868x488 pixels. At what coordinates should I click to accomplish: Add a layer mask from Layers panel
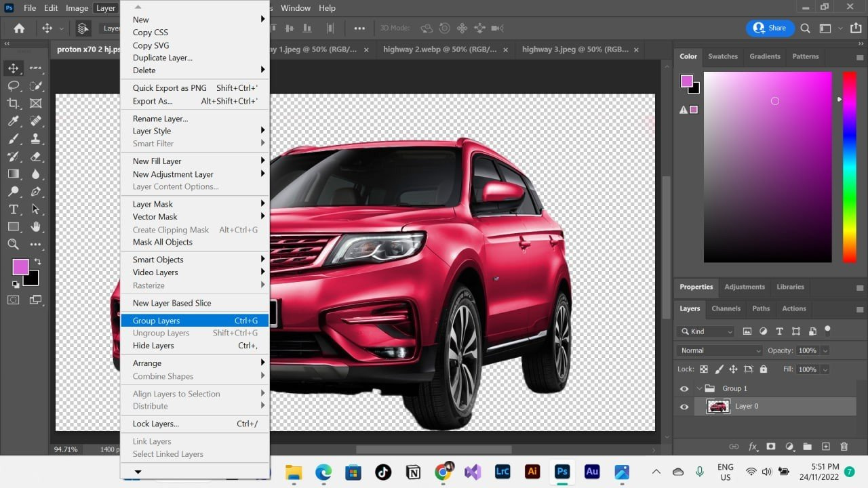(x=771, y=447)
